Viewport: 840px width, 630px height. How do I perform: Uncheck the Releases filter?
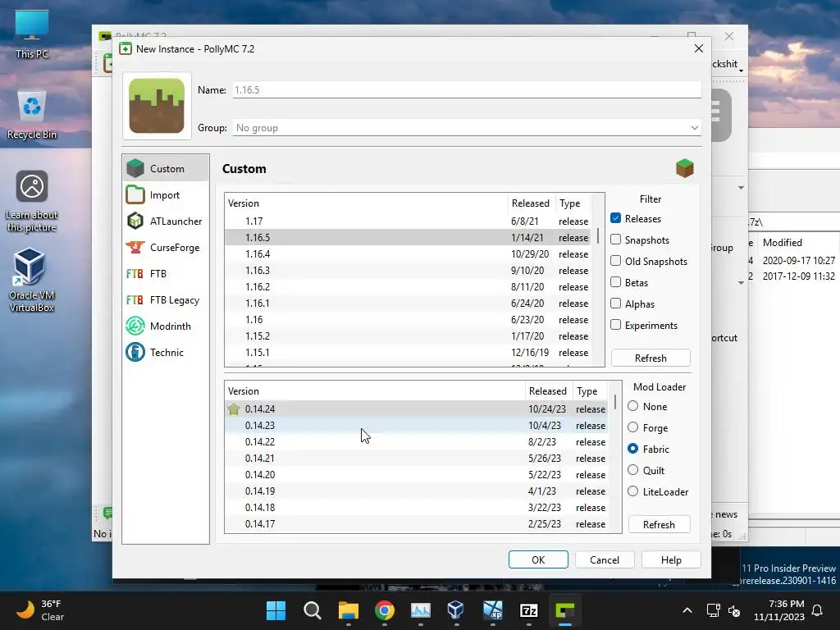pyautogui.click(x=615, y=218)
